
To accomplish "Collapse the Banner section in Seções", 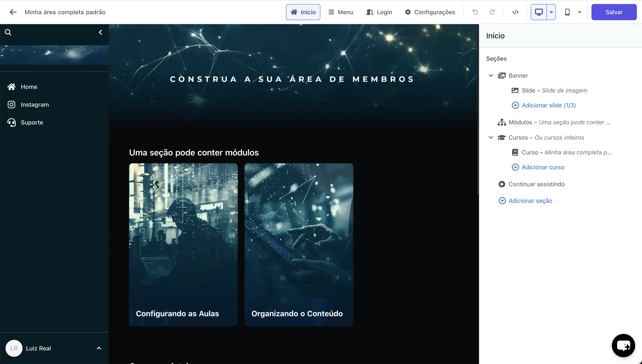I will (491, 75).
